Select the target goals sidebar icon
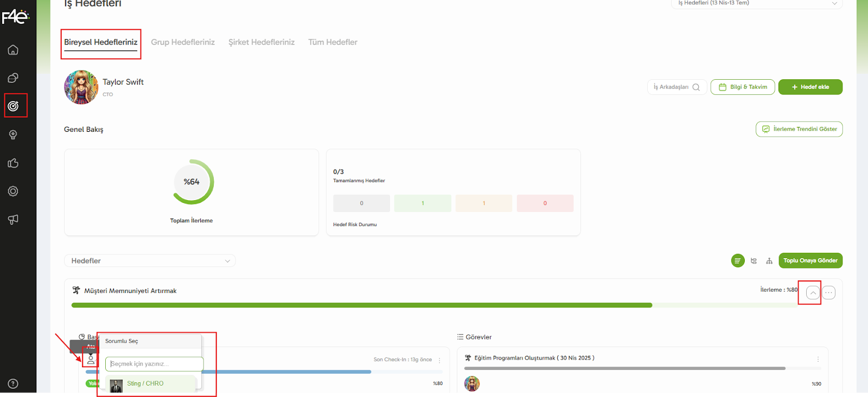This screenshot has height=397, width=868. click(x=14, y=106)
